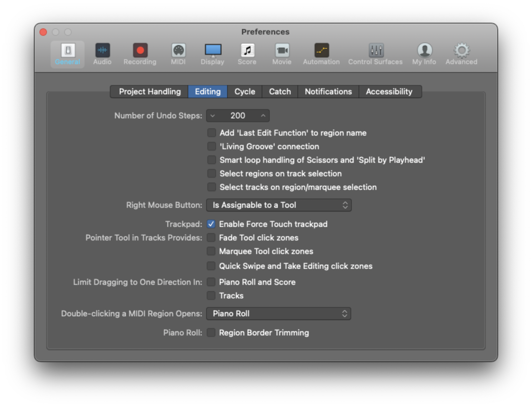Close the Preferences window
The width and height of the screenshot is (532, 407).
coord(44,32)
